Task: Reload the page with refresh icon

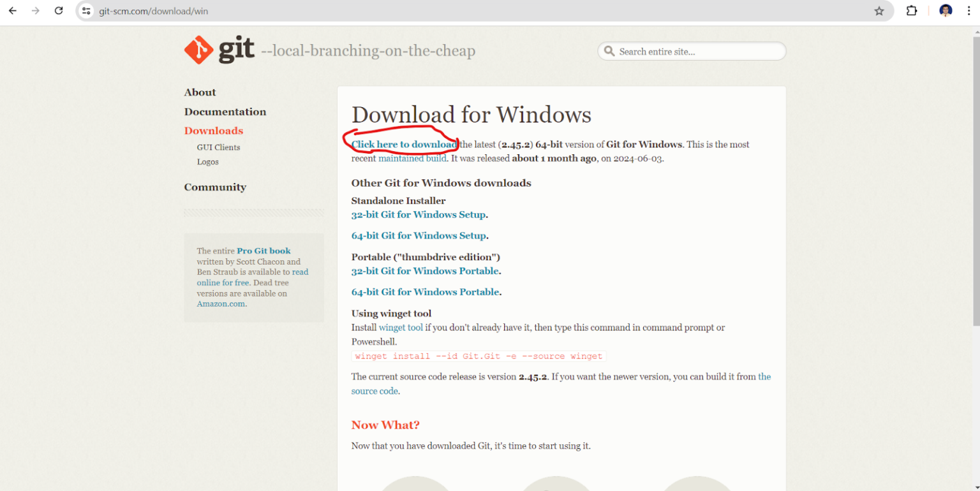Action: click(x=59, y=11)
